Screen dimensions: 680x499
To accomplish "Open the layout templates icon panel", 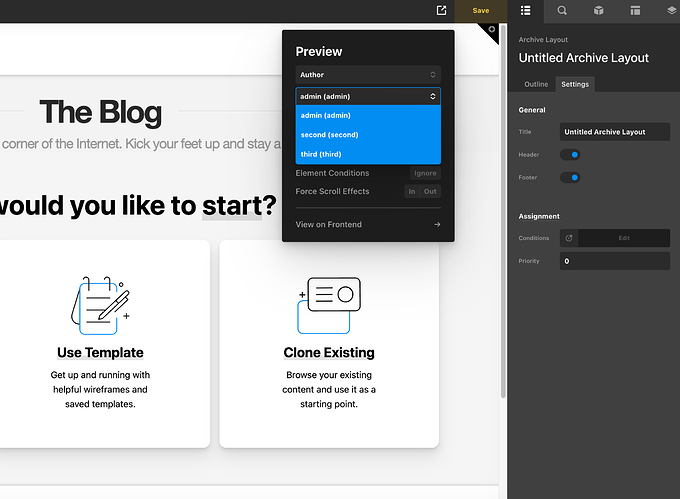I will click(x=635, y=10).
